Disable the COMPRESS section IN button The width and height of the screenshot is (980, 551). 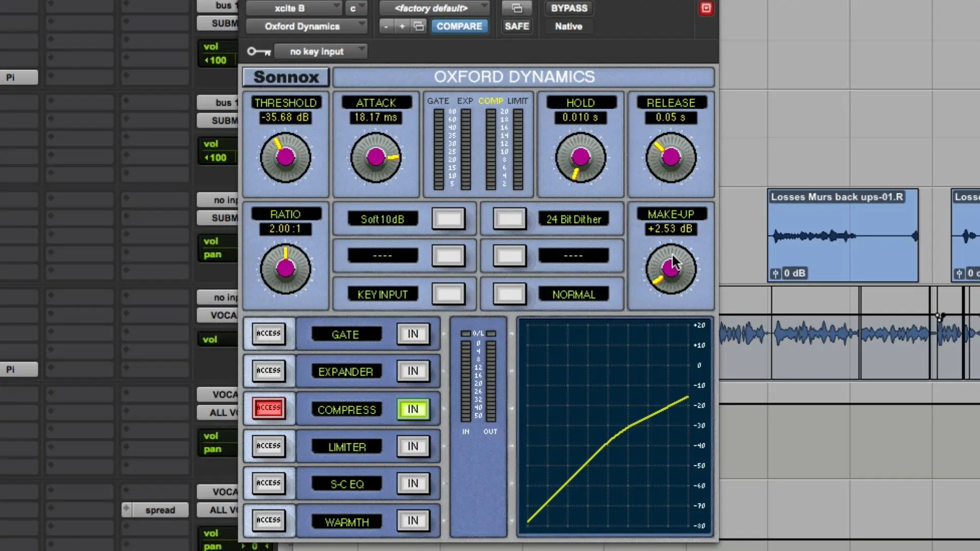pyautogui.click(x=413, y=409)
